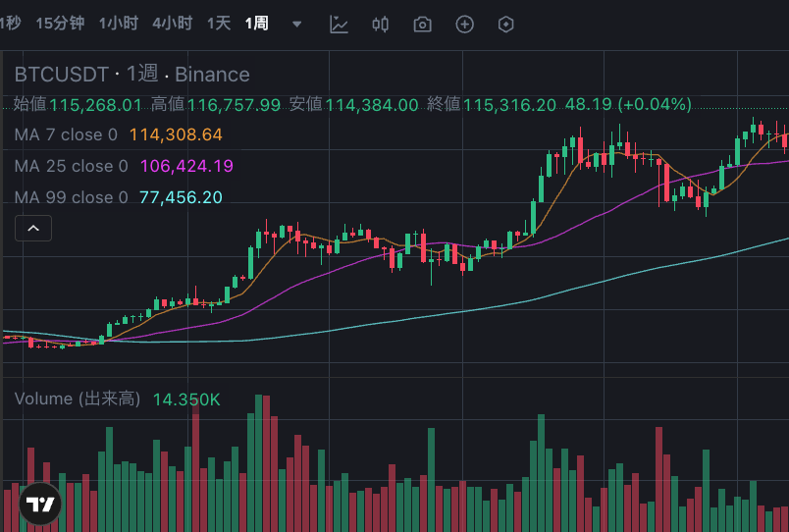The height and width of the screenshot is (532, 789).
Task: Click the TradingView logo badge
Action: point(40,505)
